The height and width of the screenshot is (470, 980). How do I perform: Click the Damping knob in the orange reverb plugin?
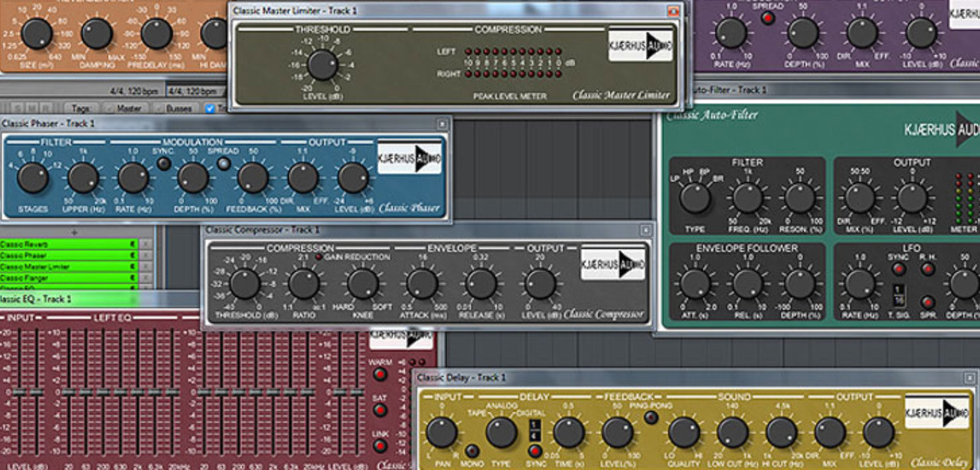click(96, 34)
